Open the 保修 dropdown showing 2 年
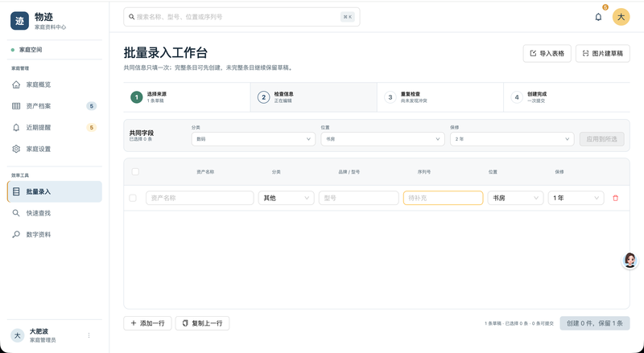 click(512, 139)
